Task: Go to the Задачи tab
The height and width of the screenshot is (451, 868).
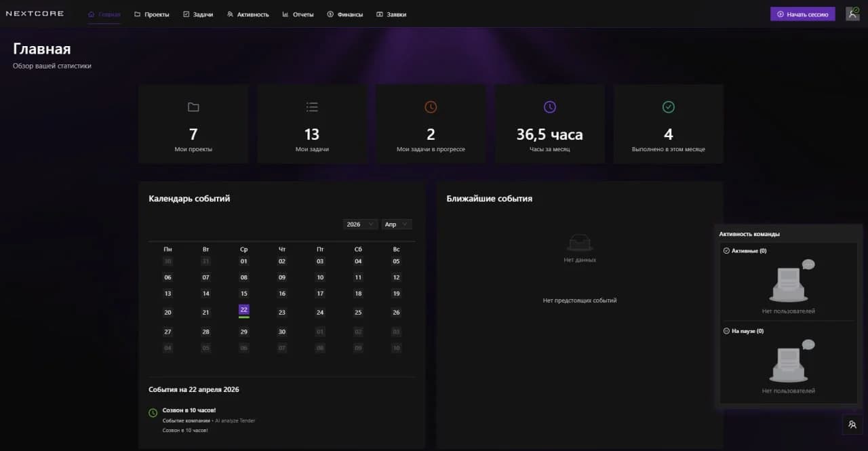Action: (198, 14)
